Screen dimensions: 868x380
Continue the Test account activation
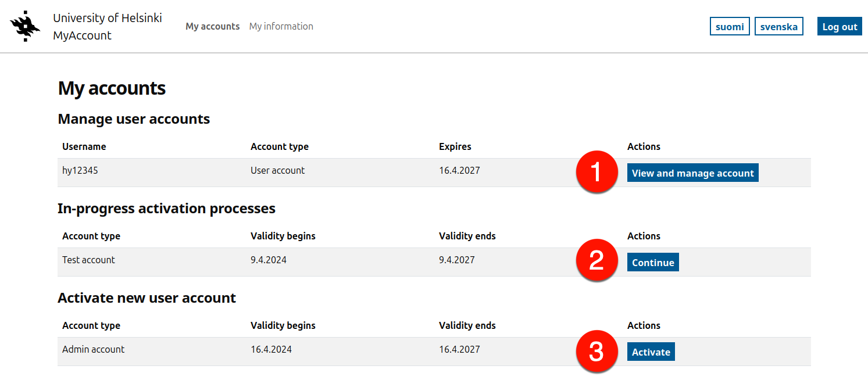[x=652, y=263]
